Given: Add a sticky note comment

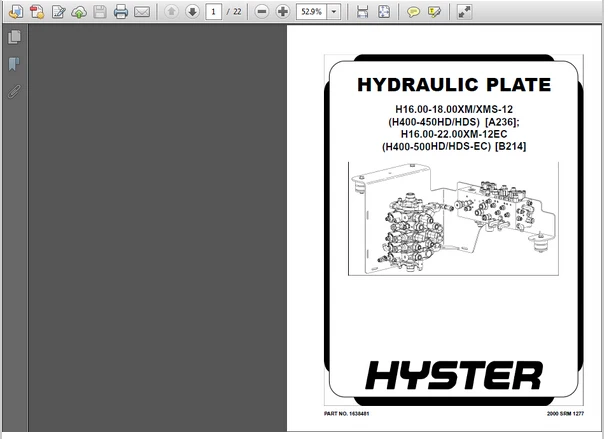Looking at the screenshot, I should (x=413, y=12).
